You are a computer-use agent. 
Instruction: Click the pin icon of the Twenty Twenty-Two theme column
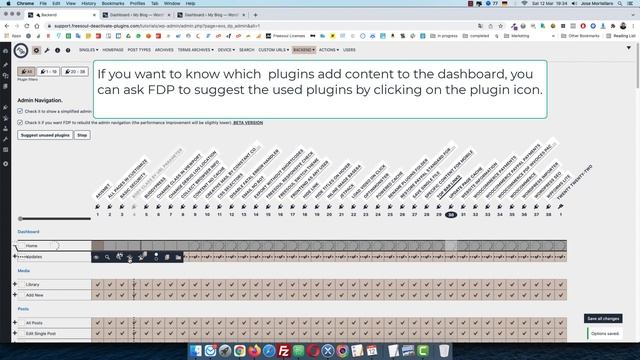click(x=560, y=207)
